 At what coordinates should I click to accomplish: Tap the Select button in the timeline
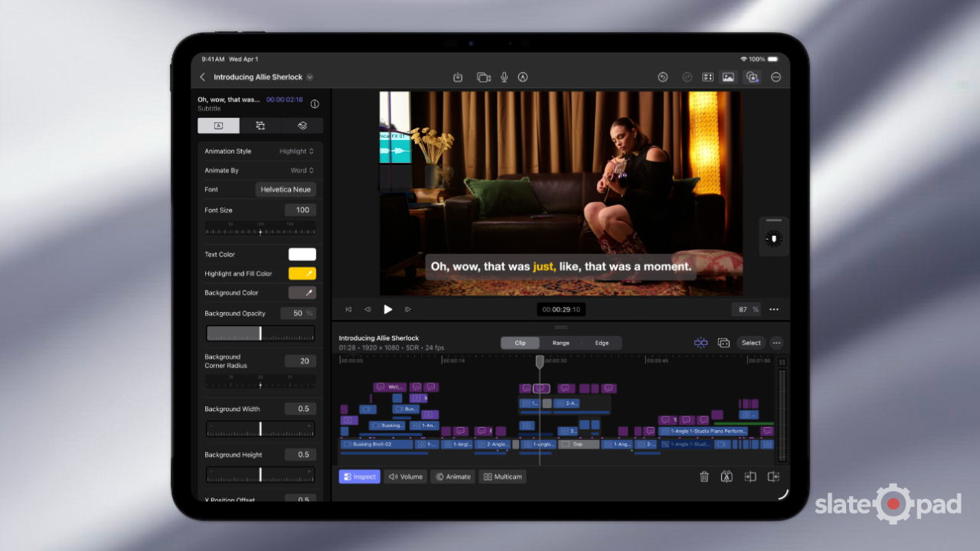click(x=751, y=343)
